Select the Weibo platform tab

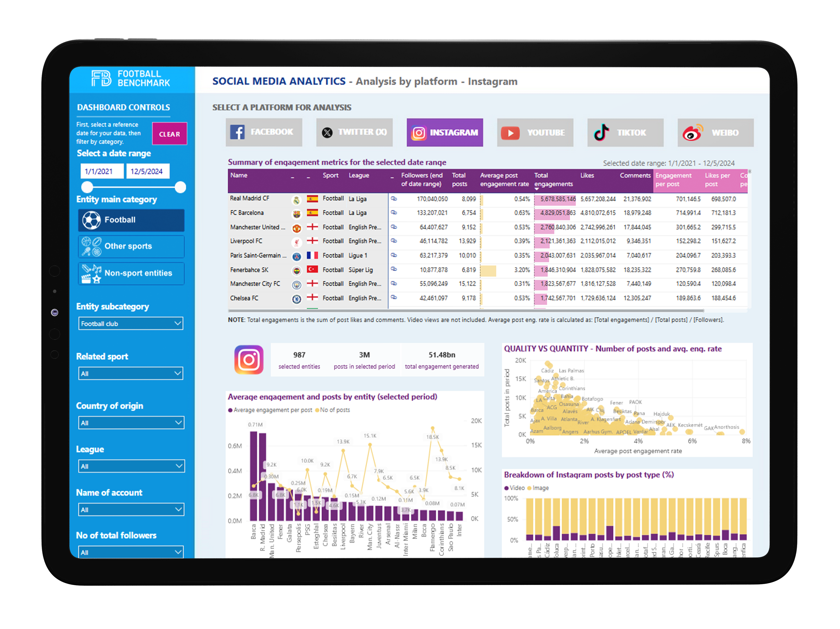click(x=716, y=132)
